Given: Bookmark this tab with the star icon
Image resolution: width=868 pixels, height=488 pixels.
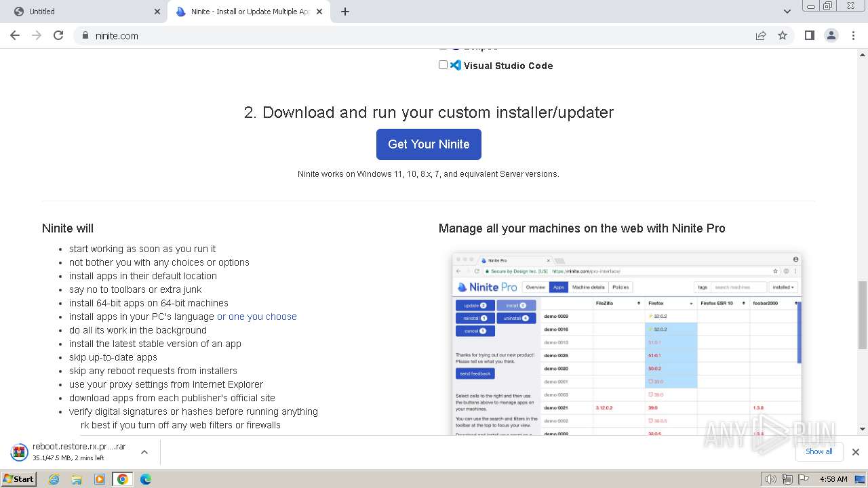Looking at the screenshot, I should pos(783,35).
